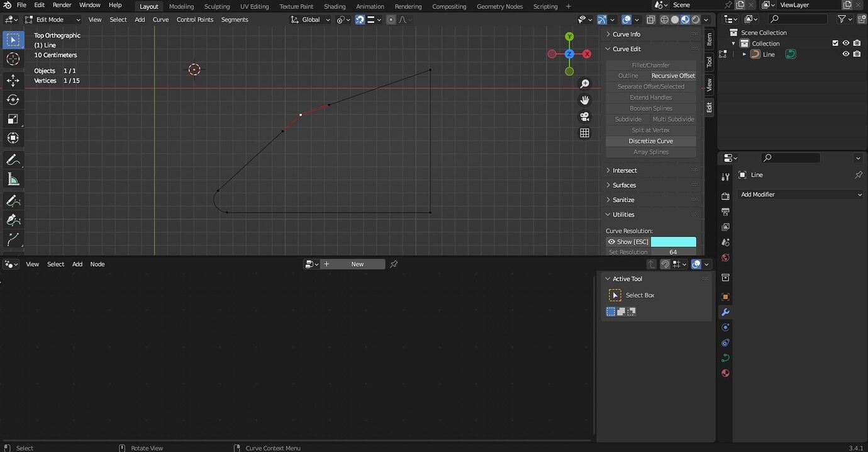This screenshot has height=452, width=868.
Task: Open the Object properties orange square tab
Action: coord(725,297)
